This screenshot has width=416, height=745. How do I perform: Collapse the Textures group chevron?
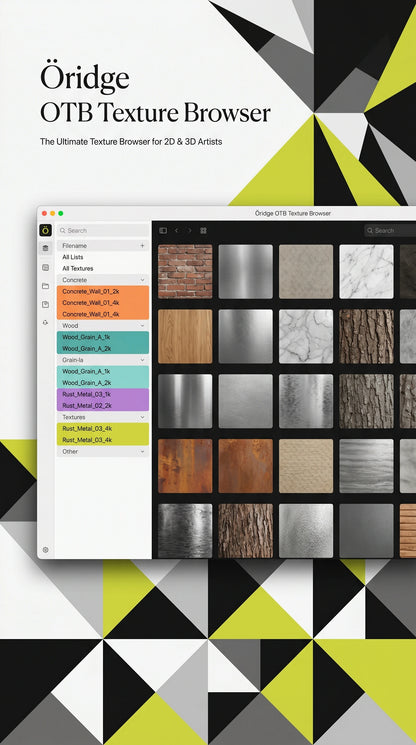[x=142, y=417]
